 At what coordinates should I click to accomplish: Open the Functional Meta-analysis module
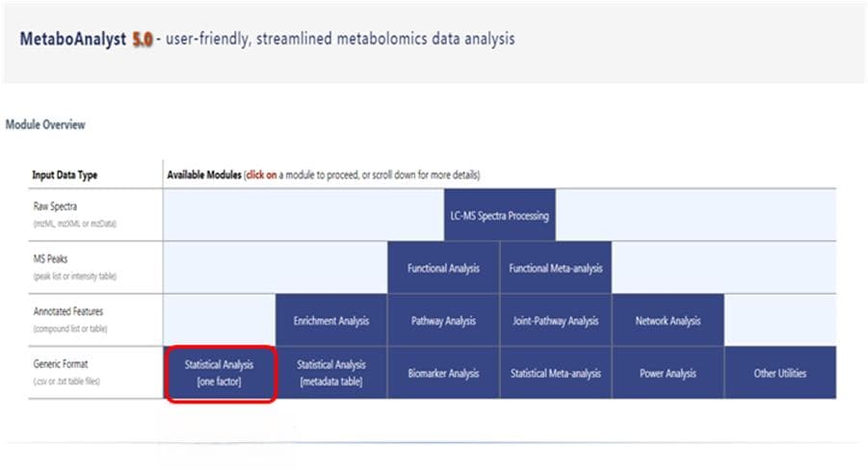coord(556,268)
